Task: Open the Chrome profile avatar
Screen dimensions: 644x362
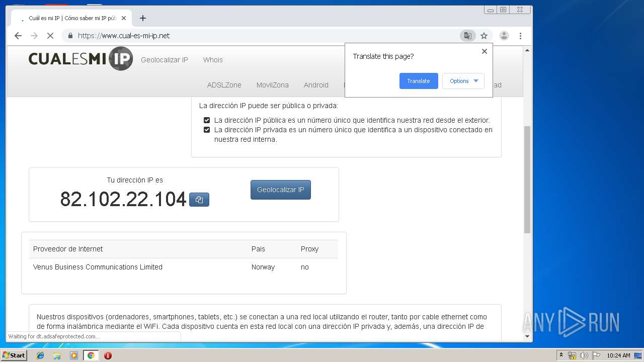Action: pyautogui.click(x=504, y=36)
